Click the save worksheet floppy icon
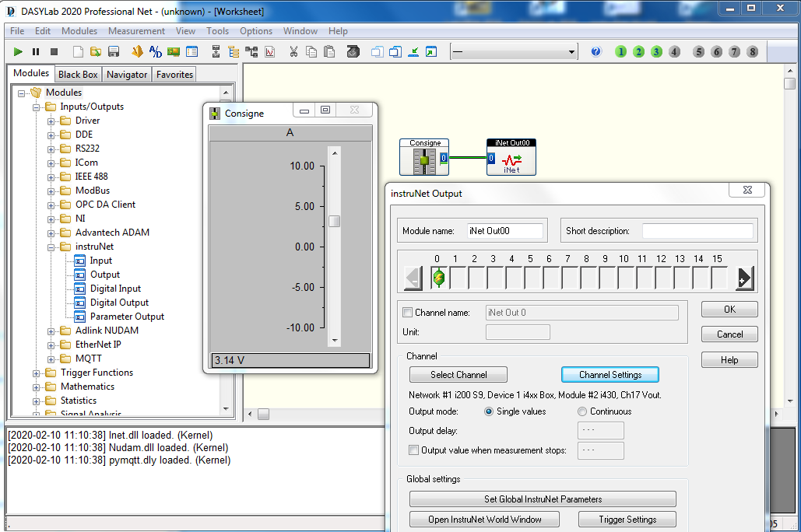This screenshot has width=801, height=532. pyautogui.click(x=114, y=51)
